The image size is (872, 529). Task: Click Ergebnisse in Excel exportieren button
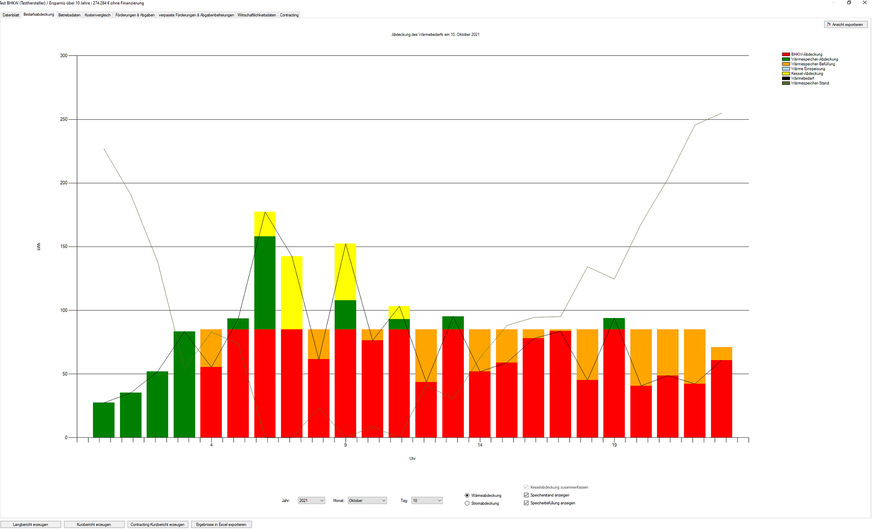pos(221,524)
